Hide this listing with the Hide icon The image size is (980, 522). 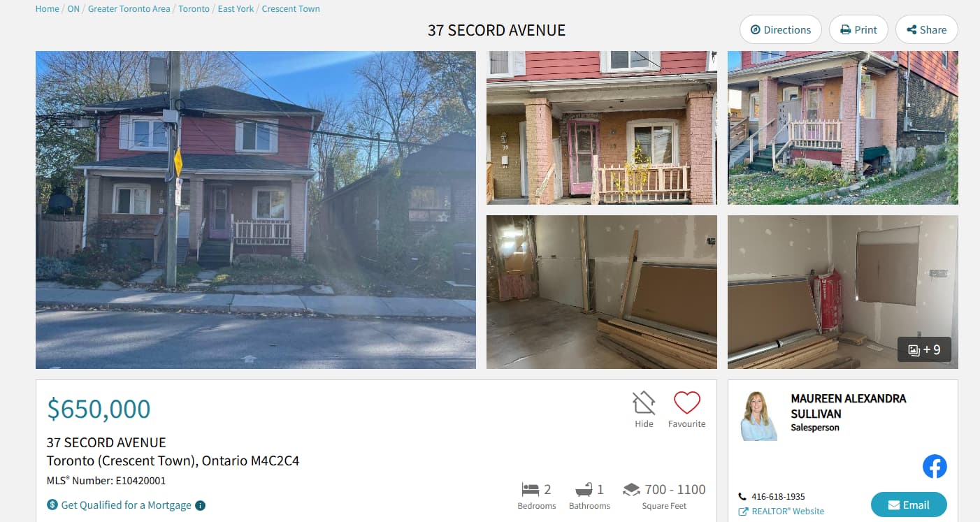click(x=644, y=403)
